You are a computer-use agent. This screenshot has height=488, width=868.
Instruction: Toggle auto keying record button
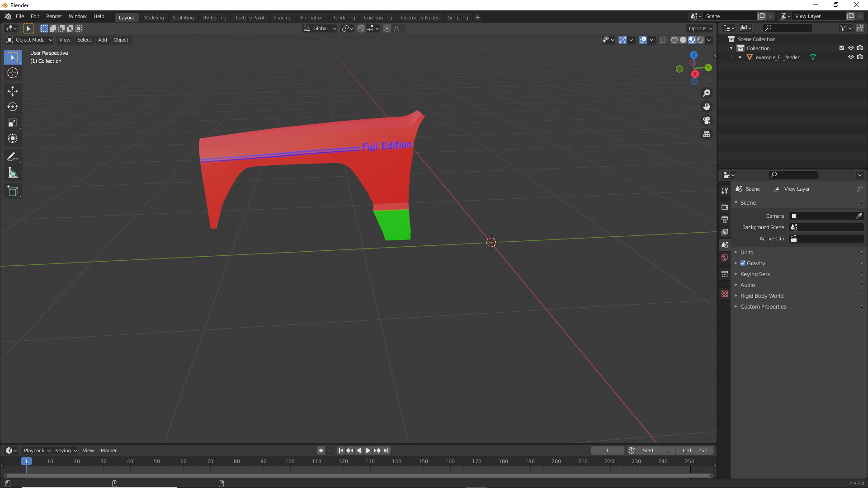(x=321, y=450)
